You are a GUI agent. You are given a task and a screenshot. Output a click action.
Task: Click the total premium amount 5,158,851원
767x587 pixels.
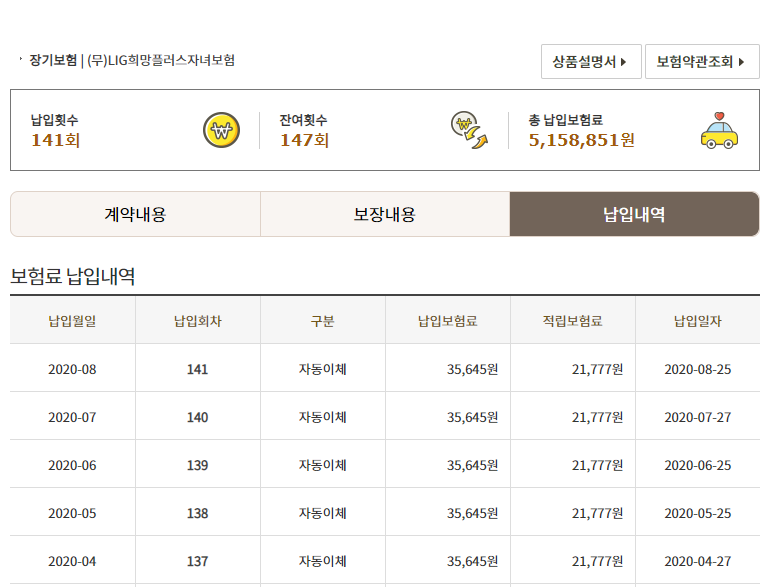pyautogui.click(x=582, y=140)
